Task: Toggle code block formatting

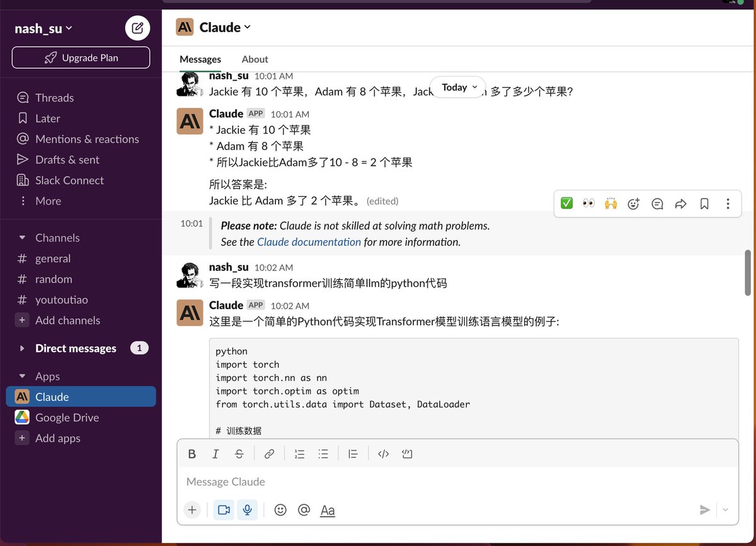Action: (x=407, y=454)
